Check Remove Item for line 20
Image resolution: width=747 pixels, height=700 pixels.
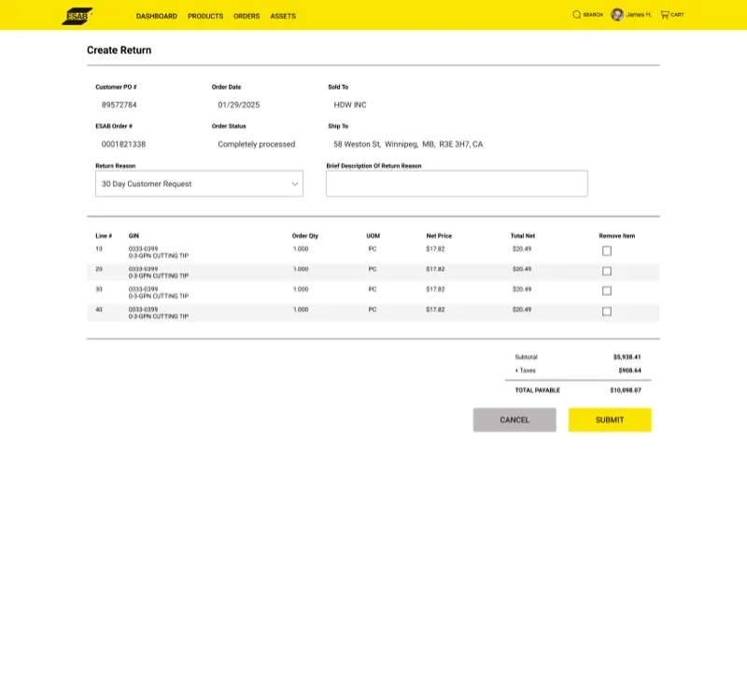[607, 272]
